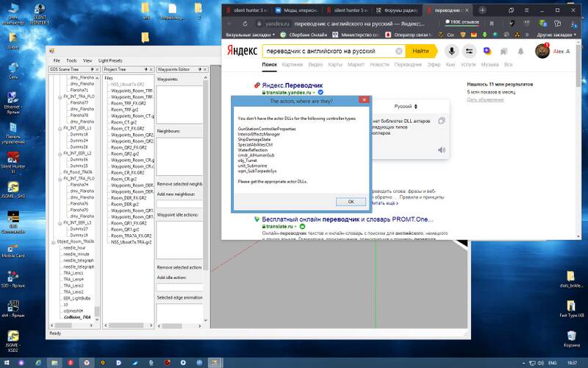
Task: Open the Визуальные закладки dropdown
Action: (x=250, y=35)
